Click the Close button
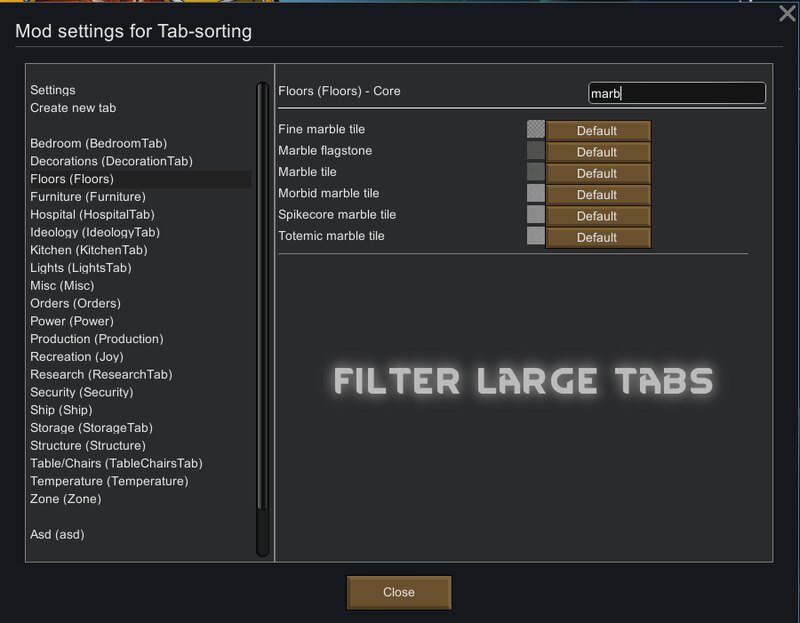Screen dimensions: 800x623 point(399,592)
